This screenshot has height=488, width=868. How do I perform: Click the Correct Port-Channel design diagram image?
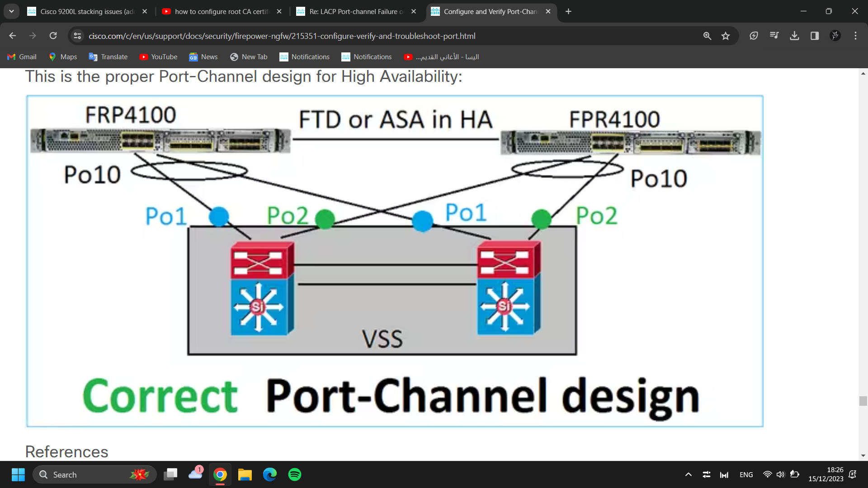(395, 261)
